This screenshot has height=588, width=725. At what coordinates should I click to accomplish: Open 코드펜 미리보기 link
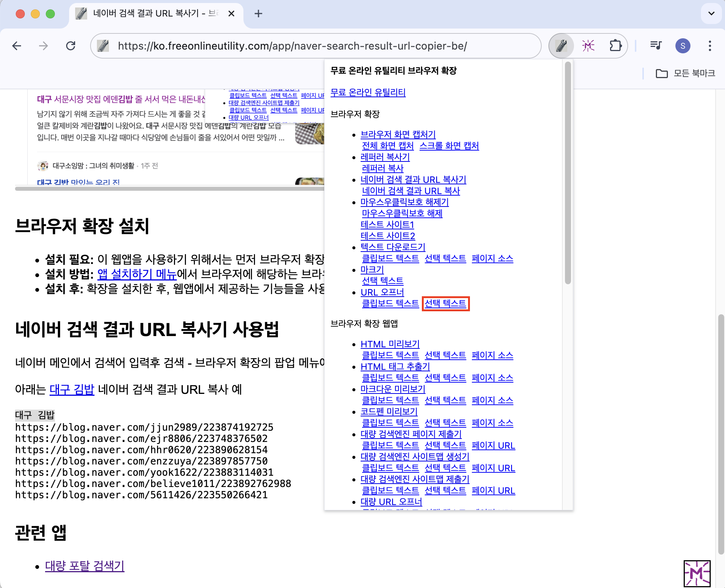point(389,412)
